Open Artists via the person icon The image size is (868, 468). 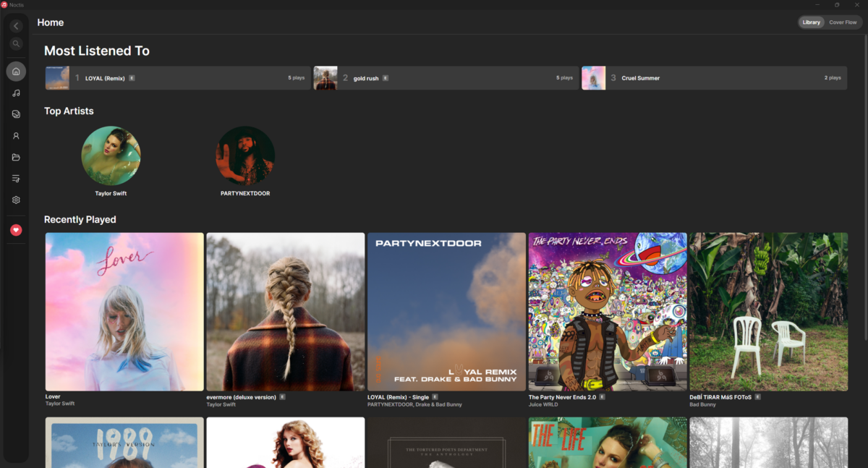pyautogui.click(x=16, y=136)
